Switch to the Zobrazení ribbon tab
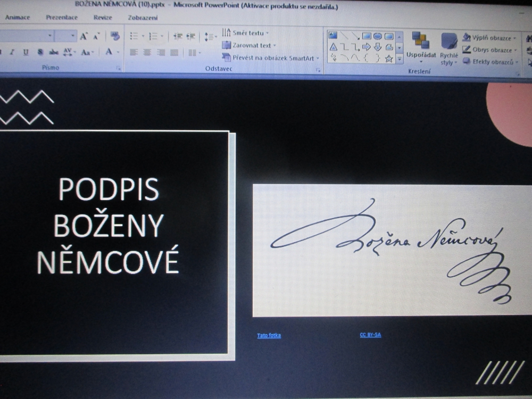The height and width of the screenshot is (399, 532). point(143,18)
